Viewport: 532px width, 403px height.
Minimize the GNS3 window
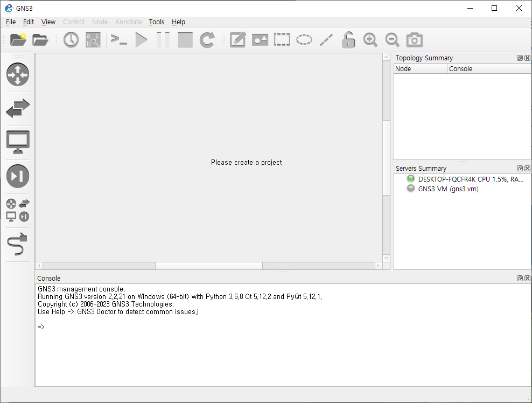click(470, 8)
